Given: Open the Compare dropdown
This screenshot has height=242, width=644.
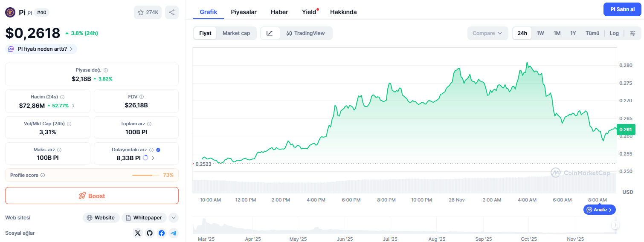Looking at the screenshot, I should pyautogui.click(x=487, y=33).
